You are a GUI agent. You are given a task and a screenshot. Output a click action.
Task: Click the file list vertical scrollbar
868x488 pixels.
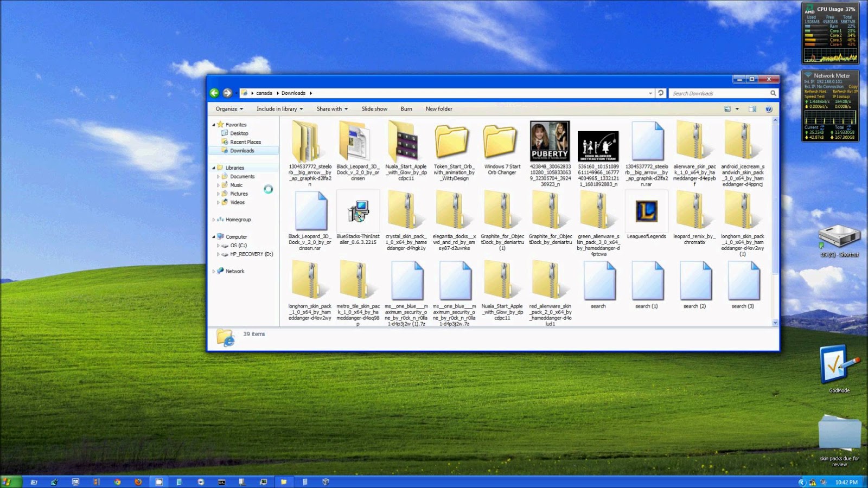tap(775, 198)
